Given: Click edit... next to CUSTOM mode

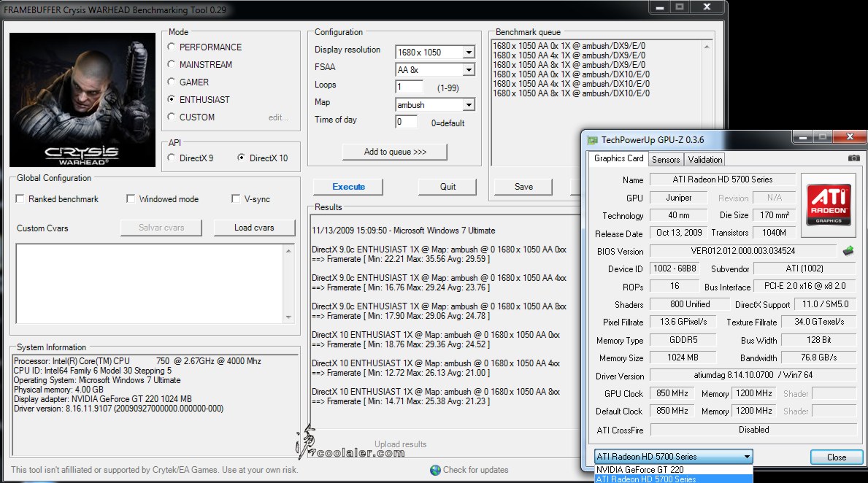Looking at the screenshot, I should click(x=278, y=117).
